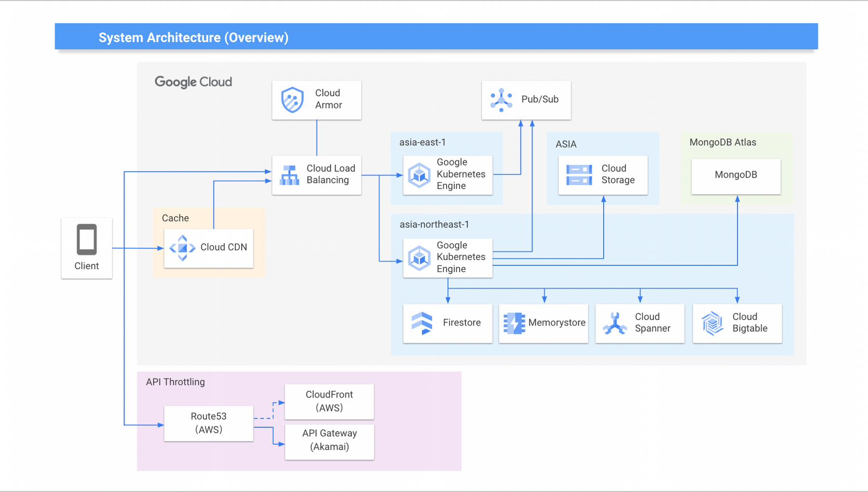Click the 'asia-east-1' region label
Image resolution: width=868 pixels, height=492 pixels.
click(422, 142)
